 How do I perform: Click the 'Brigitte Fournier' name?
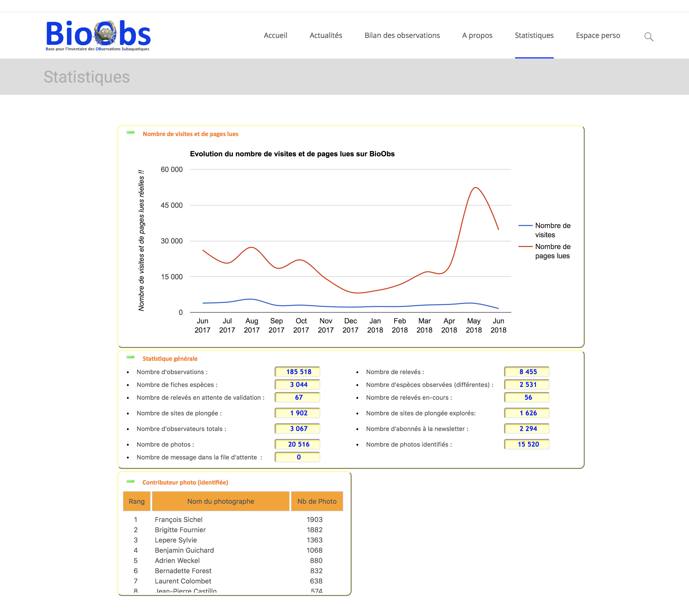point(180,530)
